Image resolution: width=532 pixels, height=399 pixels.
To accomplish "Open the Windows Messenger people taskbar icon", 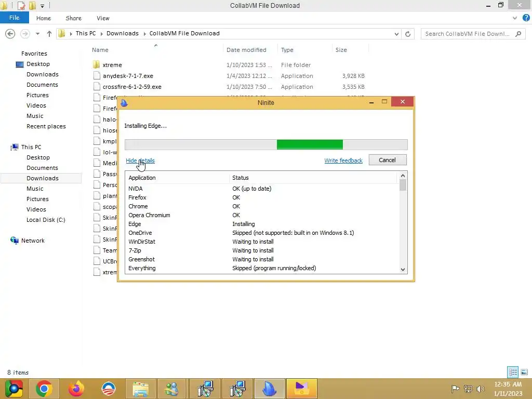I will click(x=172, y=389).
